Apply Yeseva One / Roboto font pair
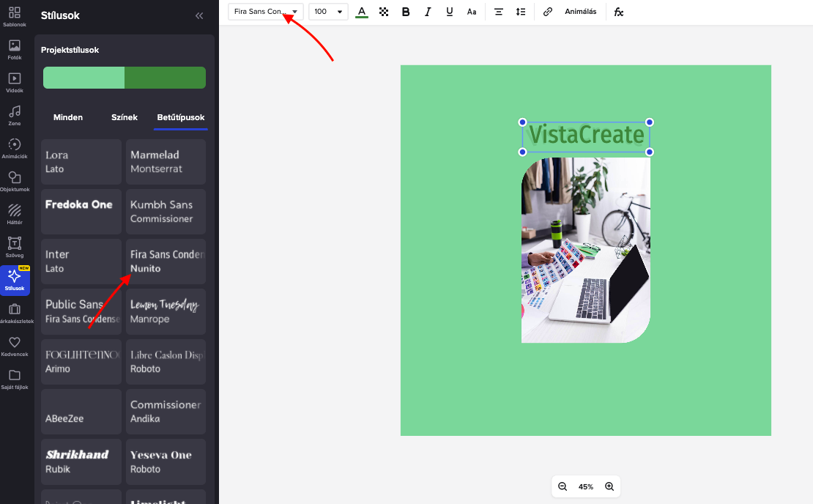 pos(166,462)
